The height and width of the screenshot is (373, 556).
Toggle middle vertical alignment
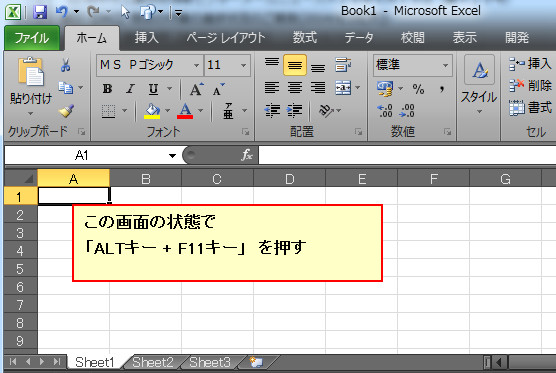(295, 65)
